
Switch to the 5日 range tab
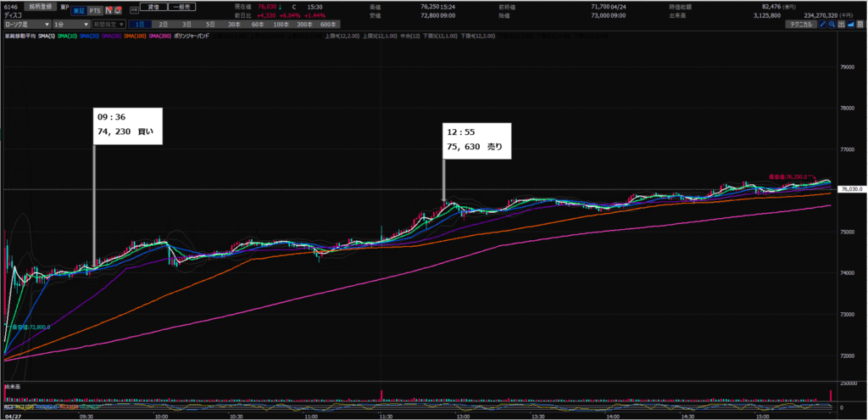(x=209, y=25)
